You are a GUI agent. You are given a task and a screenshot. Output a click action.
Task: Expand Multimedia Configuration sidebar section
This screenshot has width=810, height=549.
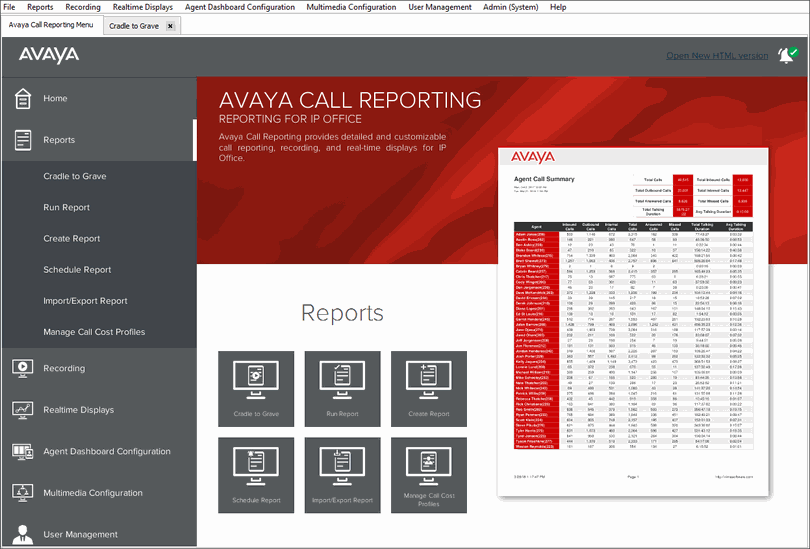tap(99, 493)
